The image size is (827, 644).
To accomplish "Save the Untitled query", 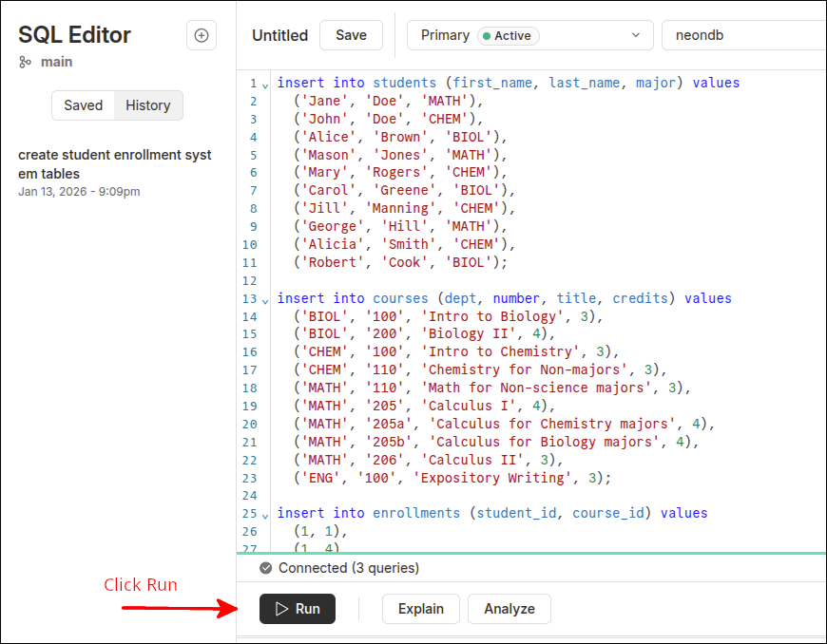I will [351, 35].
